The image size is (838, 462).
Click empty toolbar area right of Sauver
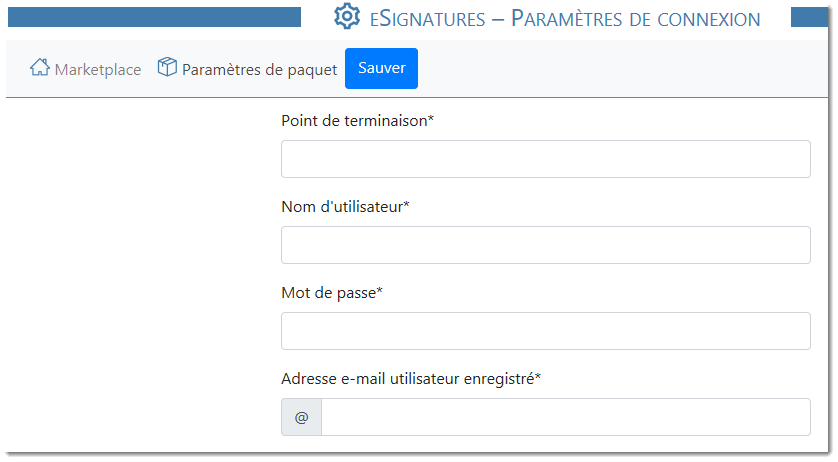(620, 69)
